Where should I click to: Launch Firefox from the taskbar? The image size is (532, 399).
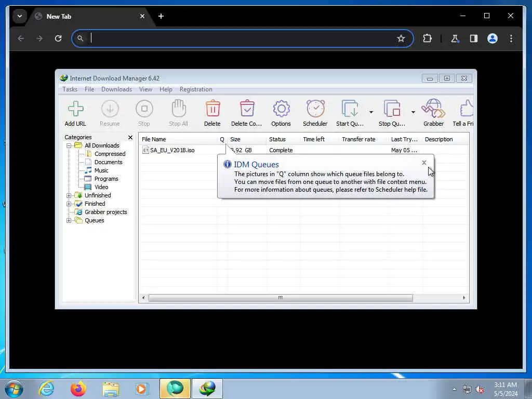click(x=78, y=389)
